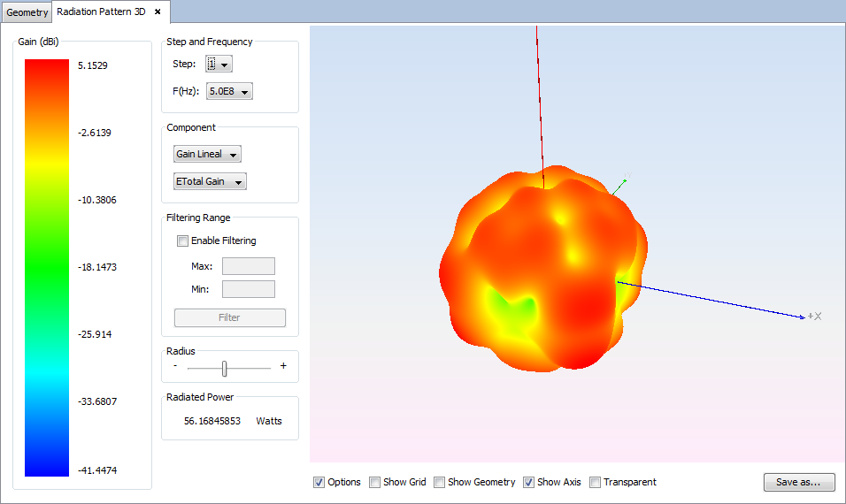Close the Radiation Pattern 3D tab
846x504 pixels.
click(x=158, y=12)
